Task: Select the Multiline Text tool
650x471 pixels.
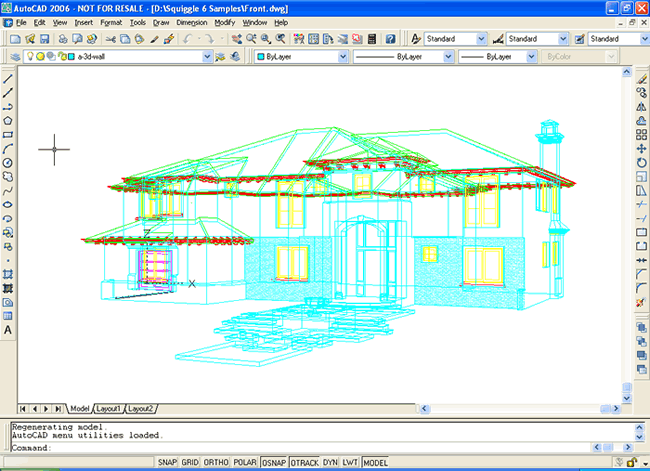Action: pyautogui.click(x=7, y=330)
